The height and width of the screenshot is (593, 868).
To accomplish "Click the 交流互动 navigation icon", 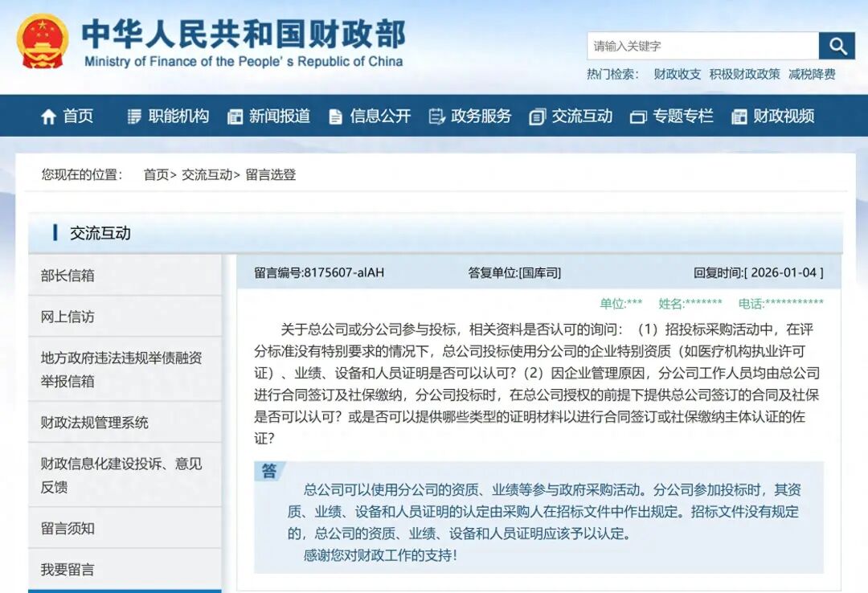I will click(537, 117).
